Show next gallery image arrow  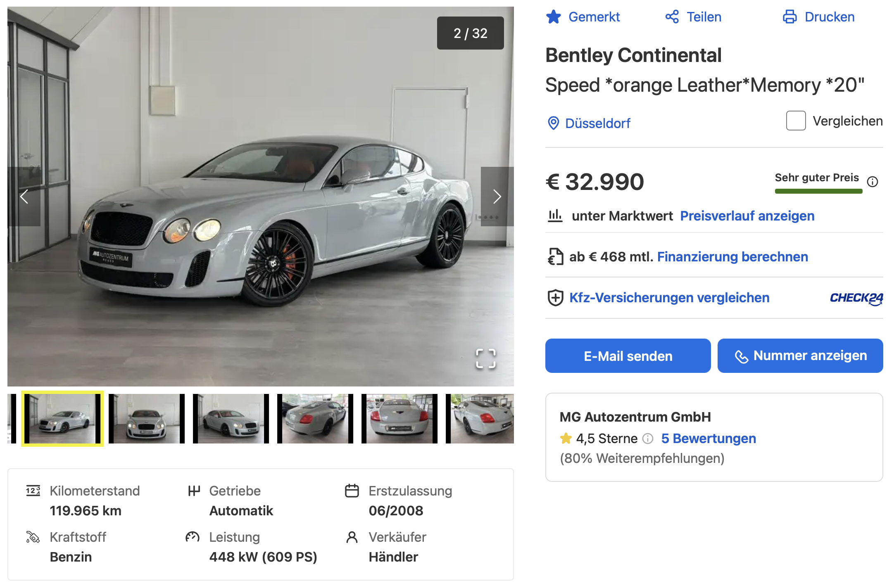(497, 197)
